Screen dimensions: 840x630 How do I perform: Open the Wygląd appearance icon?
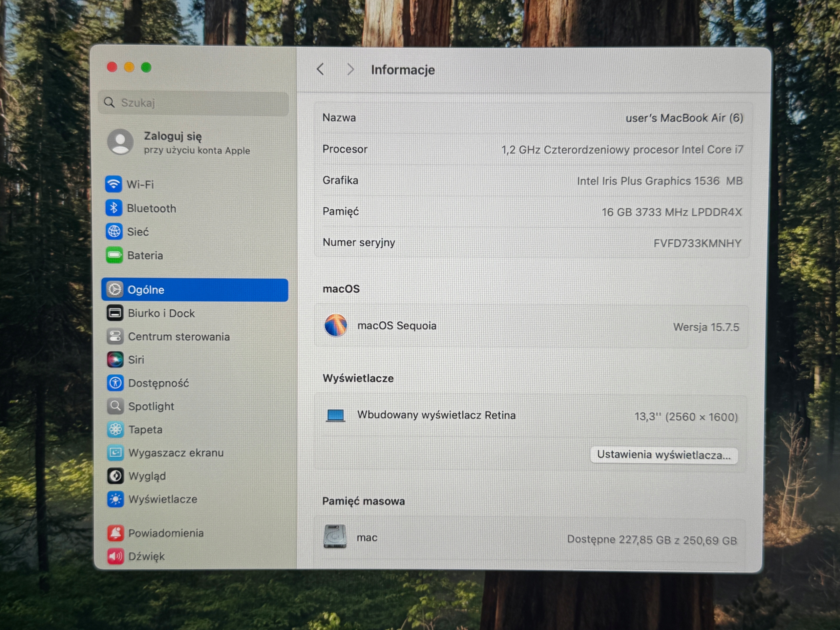pos(115,476)
